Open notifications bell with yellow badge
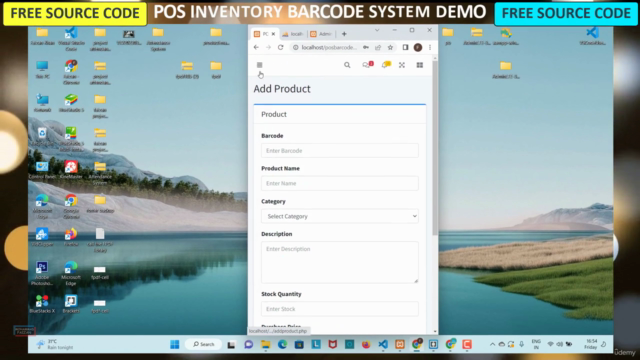This screenshot has height=360, width=640. tap(386, 64)
